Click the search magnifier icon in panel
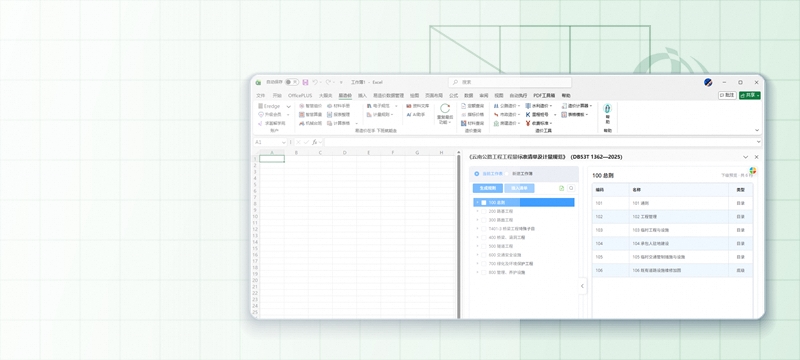 point(571,188)
